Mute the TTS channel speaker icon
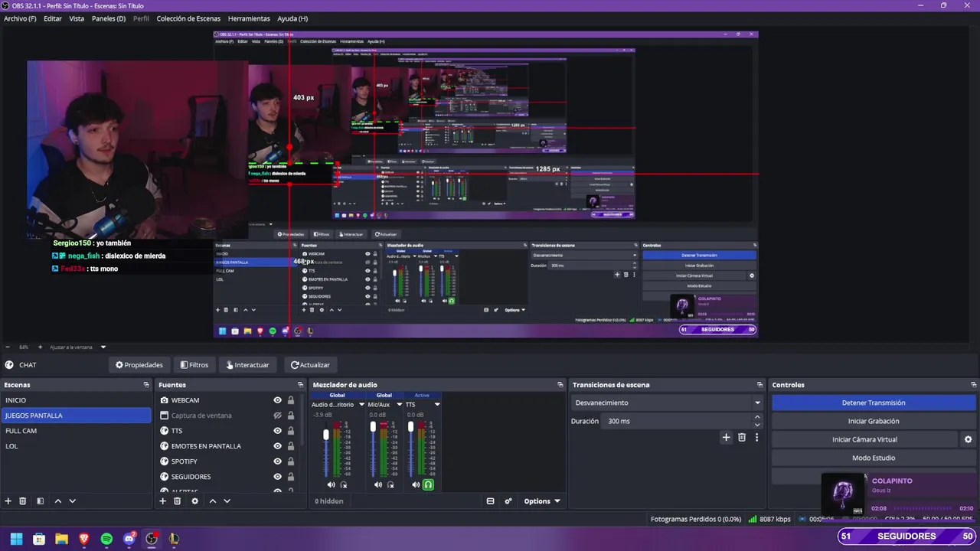Screen dimensions: 980x551 tap(416, 484)
